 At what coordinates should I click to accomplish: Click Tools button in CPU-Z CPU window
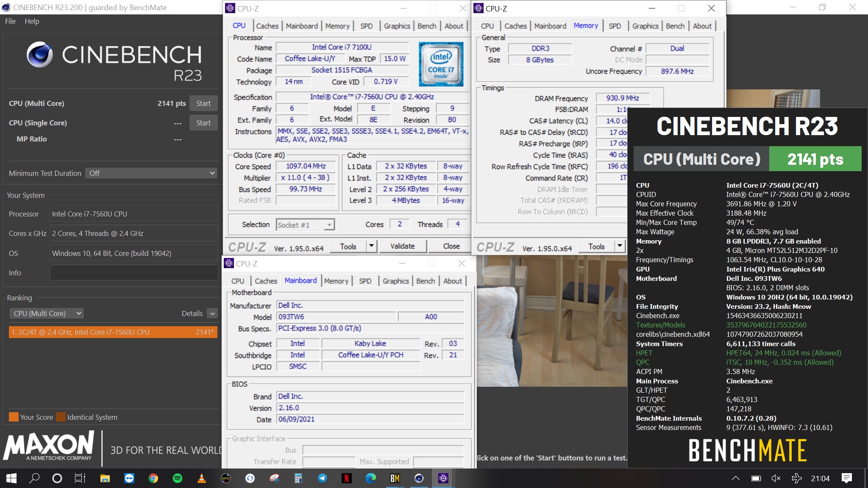(x=348, y=246)
